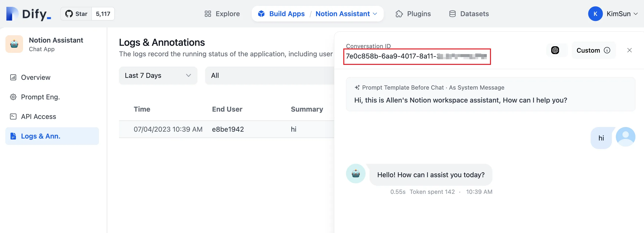This screenshot has width=644, height=233.
Task: Click the blue user avatar in chat
Action: coord(625,137)
